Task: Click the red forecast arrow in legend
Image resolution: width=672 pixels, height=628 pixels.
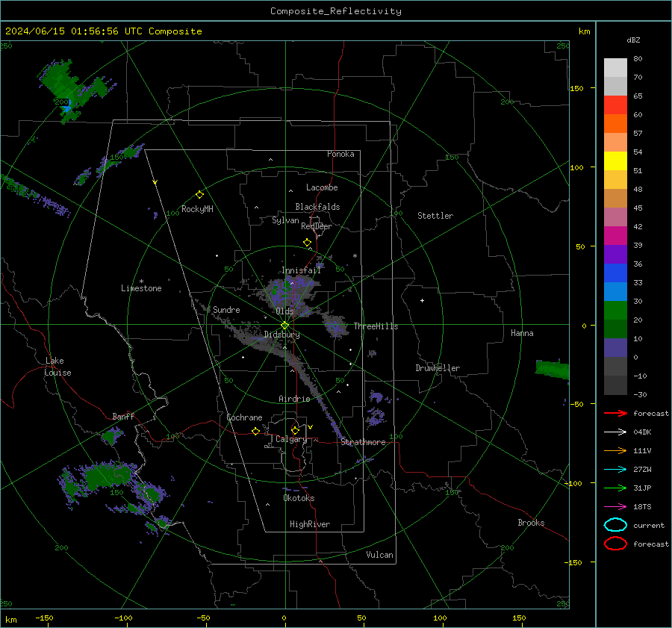Action: [615, 413]
